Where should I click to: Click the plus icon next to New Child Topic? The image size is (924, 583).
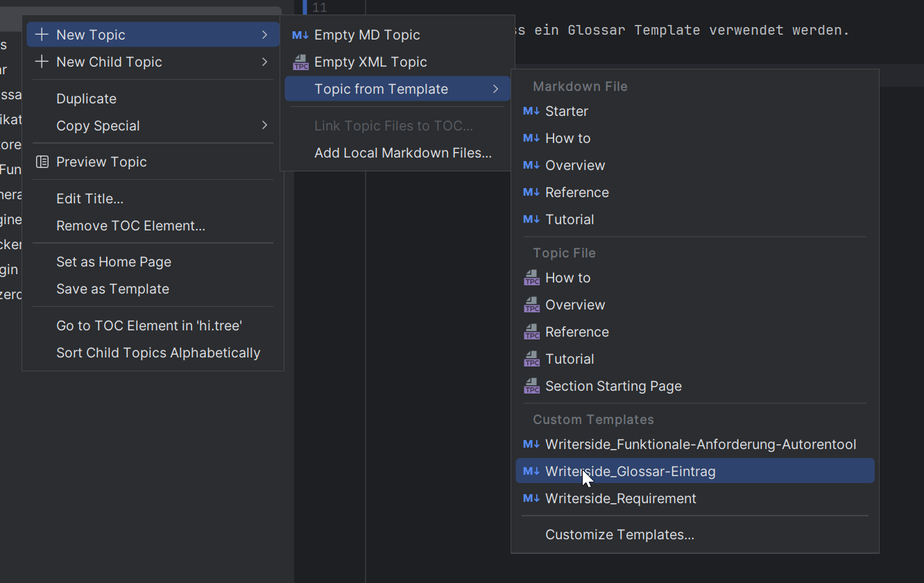pyautogui.click(x=42, y=62)
